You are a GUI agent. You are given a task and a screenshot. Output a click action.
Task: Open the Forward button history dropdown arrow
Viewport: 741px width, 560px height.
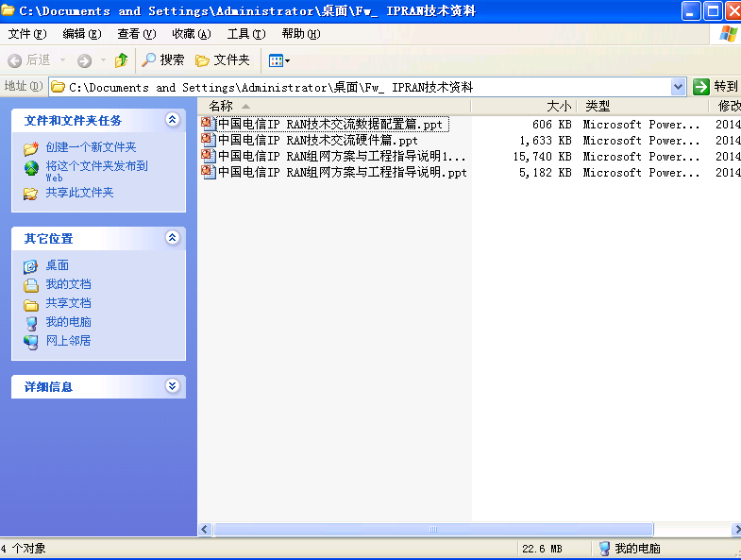tap(103, 60)
